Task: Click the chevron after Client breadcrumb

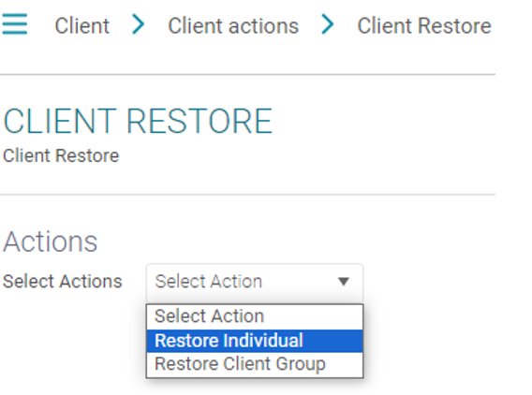Action: tap(139, 24)
